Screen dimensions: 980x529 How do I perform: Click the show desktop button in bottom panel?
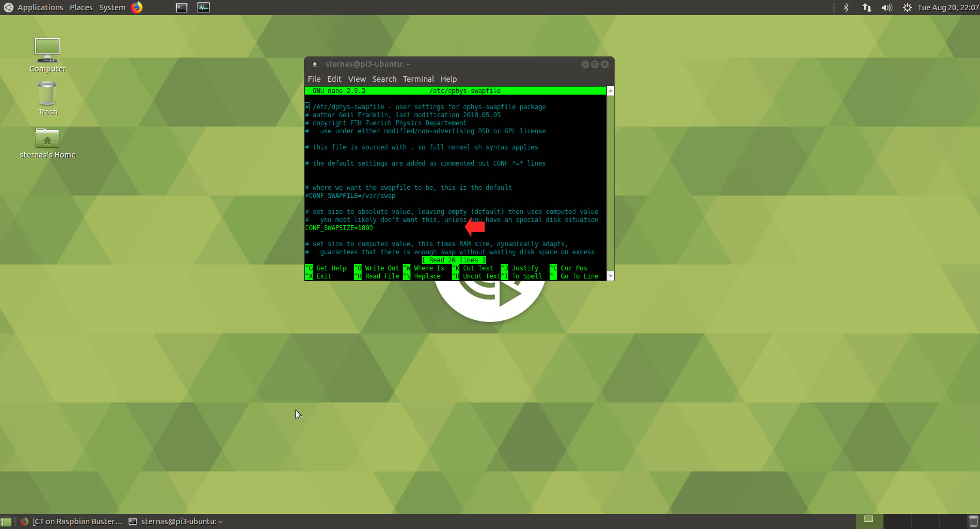coord(6,521)
